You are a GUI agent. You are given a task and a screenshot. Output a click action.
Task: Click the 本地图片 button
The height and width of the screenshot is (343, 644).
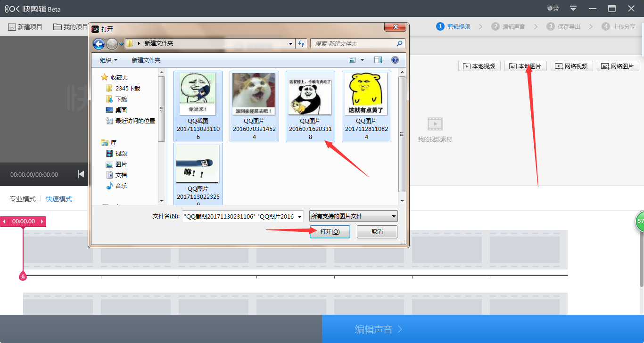(x=526, y=66)
